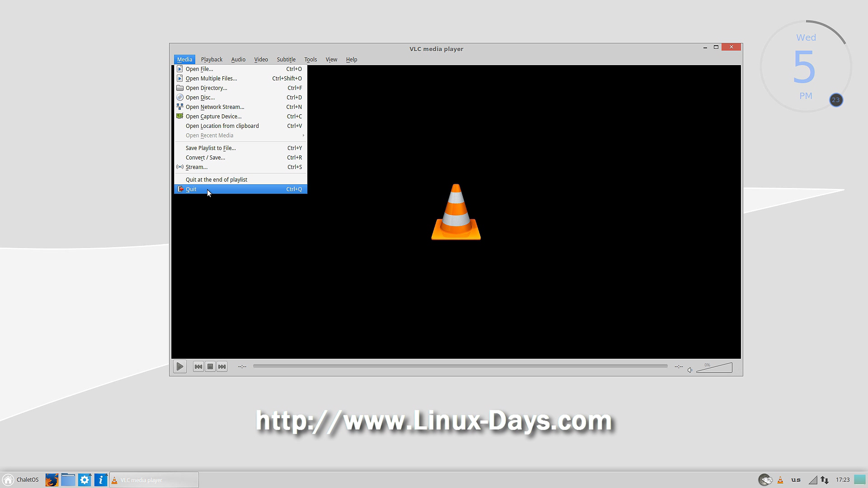The width and height of the screenshot is (868, 488).
Task: Click the elapsed time label
Action: click(242, 366)
